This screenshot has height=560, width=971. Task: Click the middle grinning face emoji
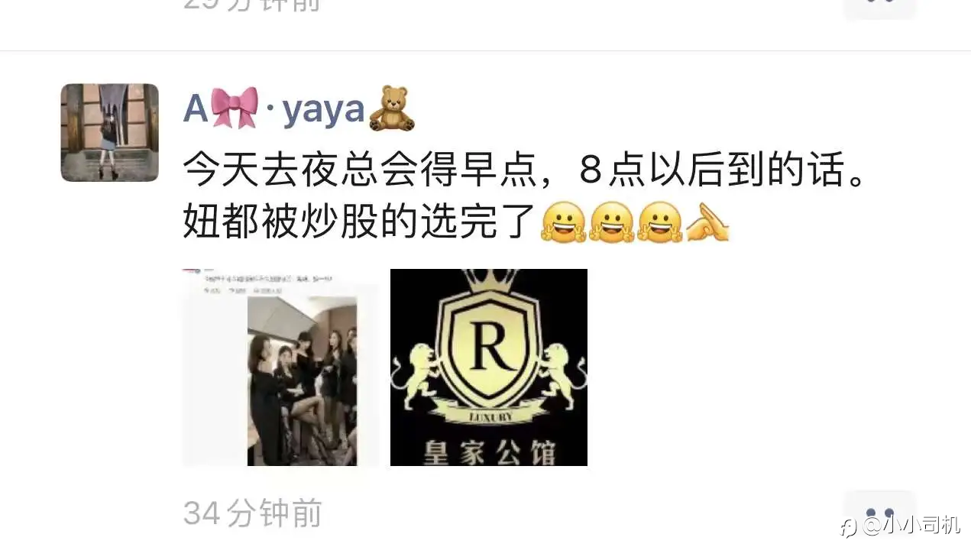tap(611, 223)
